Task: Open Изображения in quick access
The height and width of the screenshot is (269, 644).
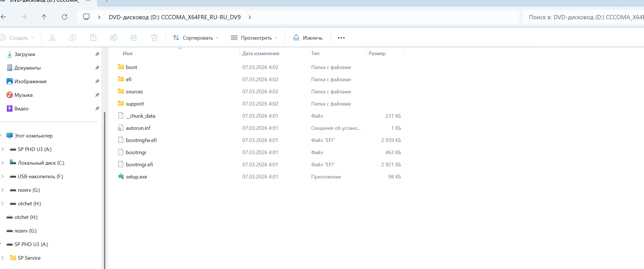Action: coord(30,81)
